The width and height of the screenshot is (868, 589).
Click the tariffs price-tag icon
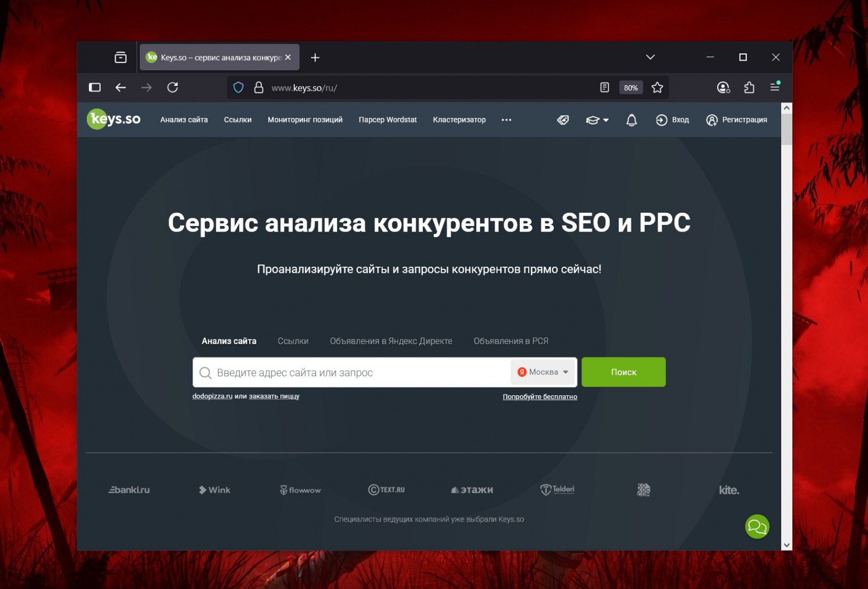pos(563,120)
